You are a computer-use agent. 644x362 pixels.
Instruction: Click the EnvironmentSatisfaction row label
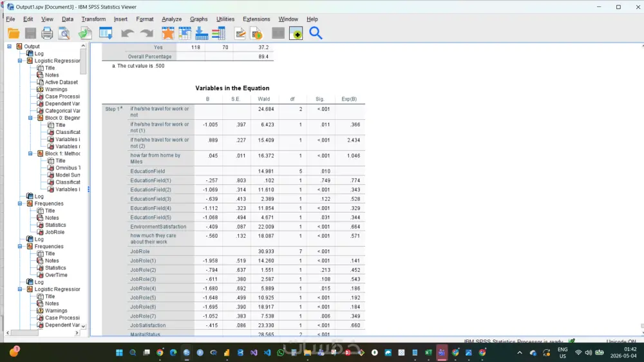(158, 227)
